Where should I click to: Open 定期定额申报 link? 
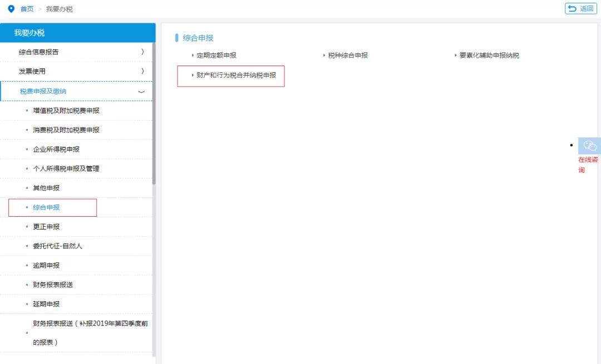(x=216, y=56)
